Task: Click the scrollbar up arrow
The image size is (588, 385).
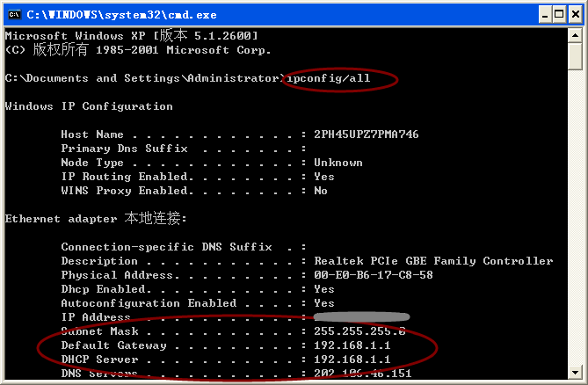Action: [x=575, y=36]
